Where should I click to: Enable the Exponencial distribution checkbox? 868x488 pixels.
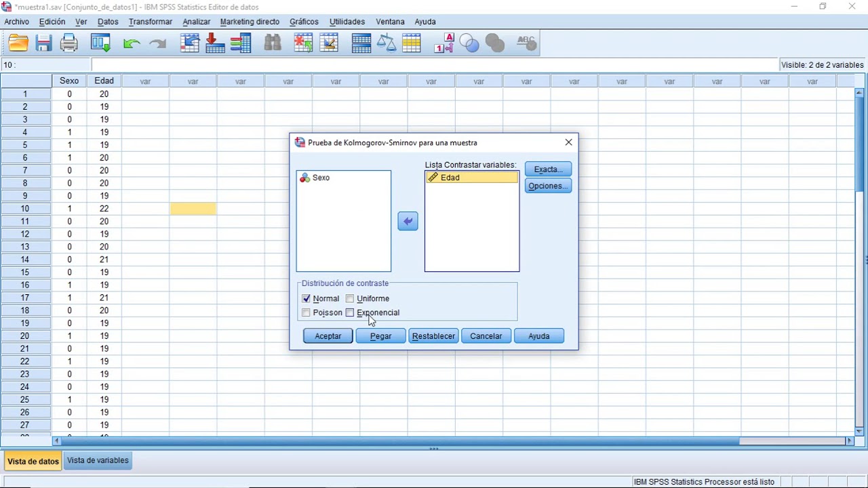pos(350,312)
